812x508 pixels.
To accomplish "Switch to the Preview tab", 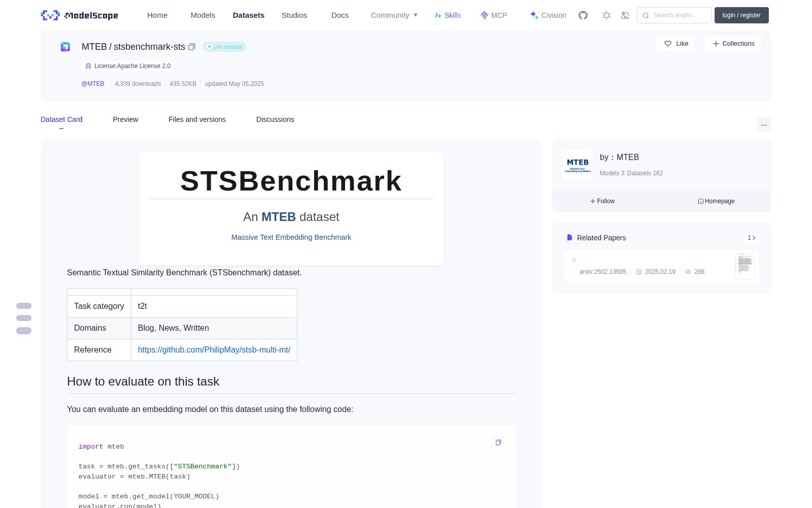I will [x=125, y=119].
